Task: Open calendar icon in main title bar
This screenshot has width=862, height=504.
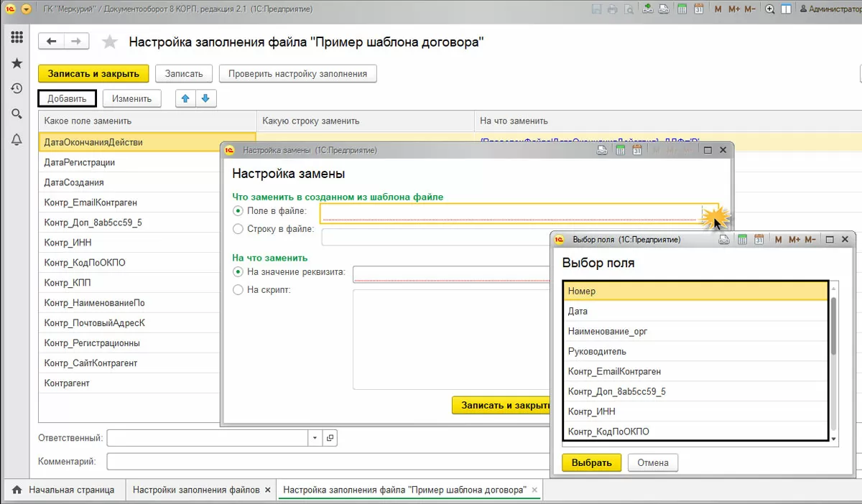Action: 698,9
